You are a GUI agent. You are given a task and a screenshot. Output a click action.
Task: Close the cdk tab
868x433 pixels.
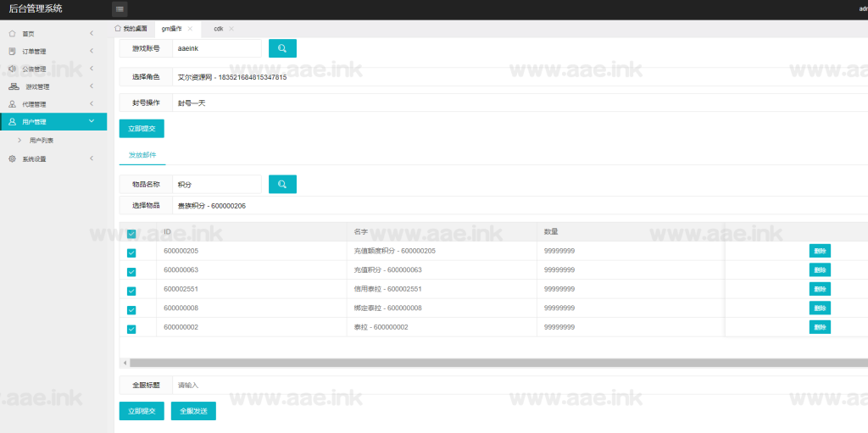[x=231, y=29]
